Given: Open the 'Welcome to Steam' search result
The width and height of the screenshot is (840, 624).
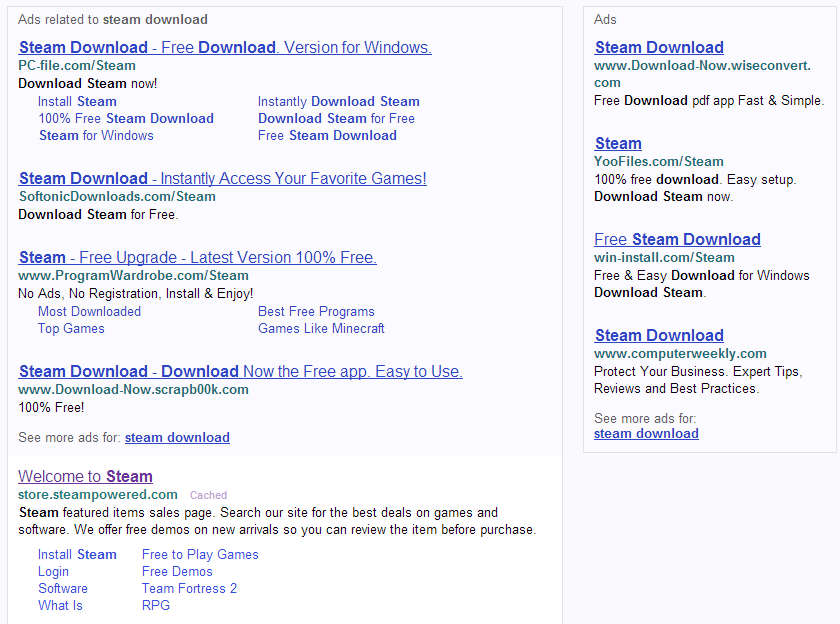Looking at the screenshot, I should (85, 476).
